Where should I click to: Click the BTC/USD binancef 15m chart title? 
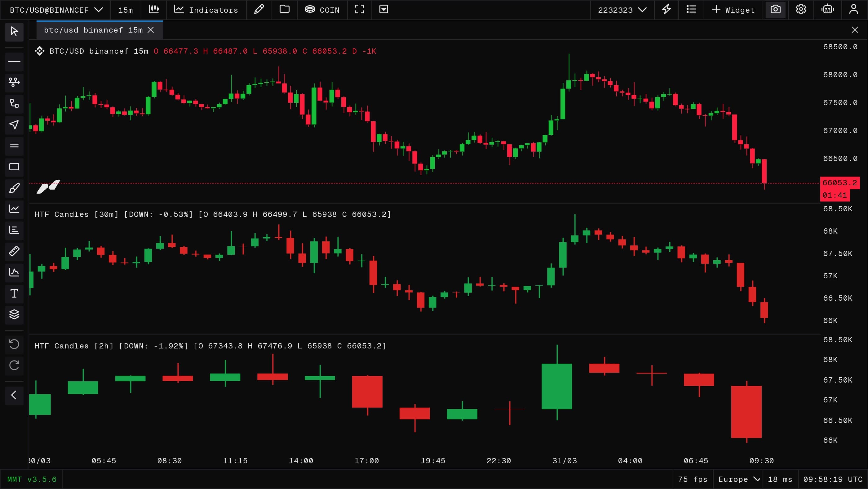[x=99, y=51]
